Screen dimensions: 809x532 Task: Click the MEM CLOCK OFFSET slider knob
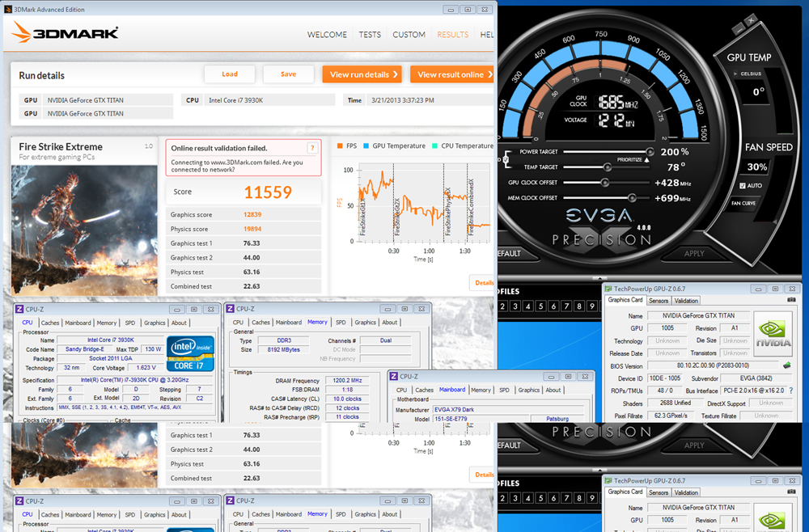631,198
